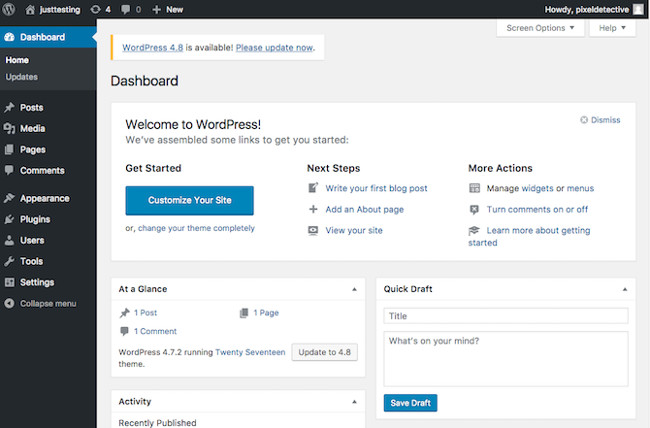Screen dimensions: 650x428
Task: Toggle the Quick Draft panel arrow
Action: click(624, 289)
